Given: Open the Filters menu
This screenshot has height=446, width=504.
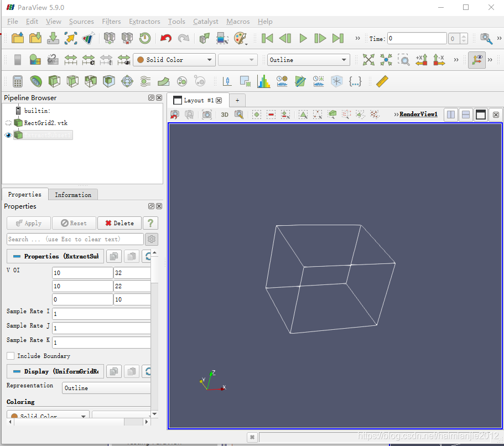Looking at the screenshot, I should (111, 22).
